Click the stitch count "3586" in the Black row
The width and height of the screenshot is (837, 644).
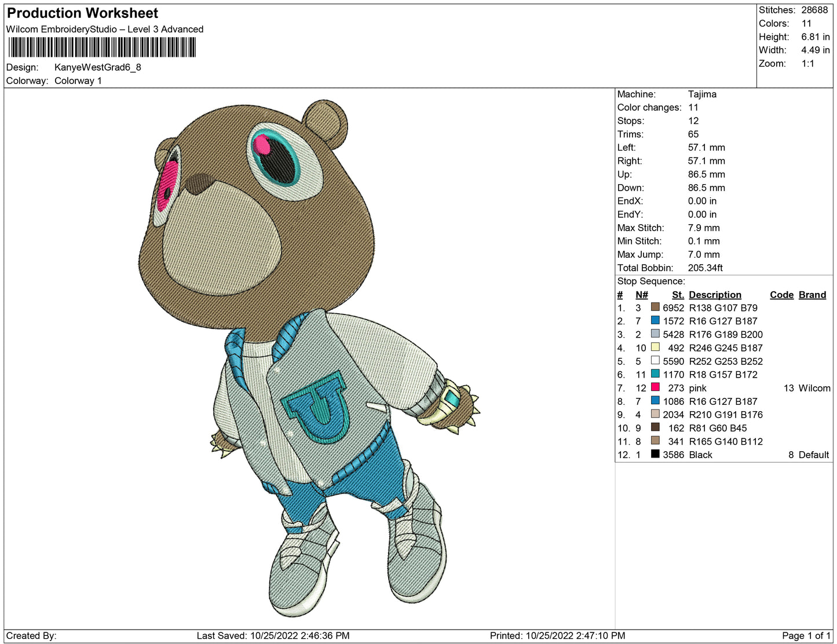click(674, 455)
